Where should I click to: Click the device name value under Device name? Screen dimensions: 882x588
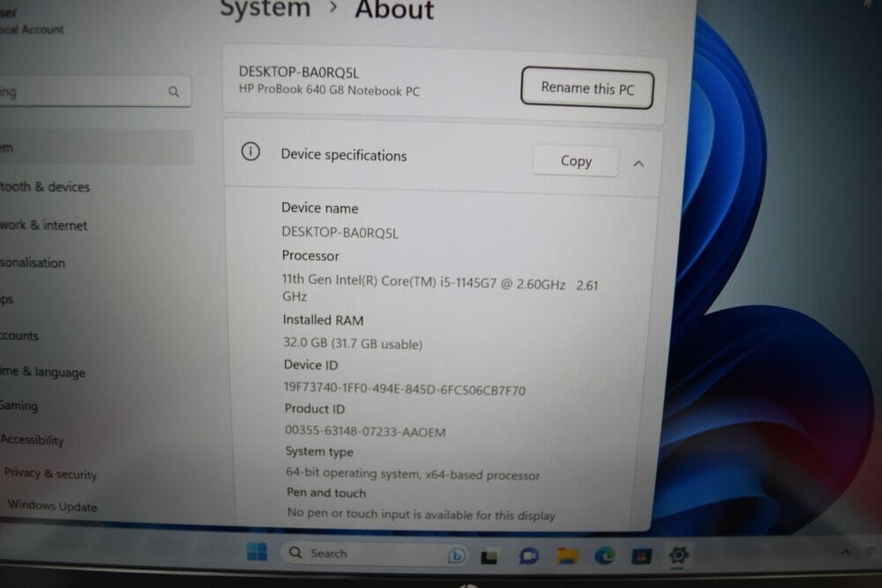[340, 232]
